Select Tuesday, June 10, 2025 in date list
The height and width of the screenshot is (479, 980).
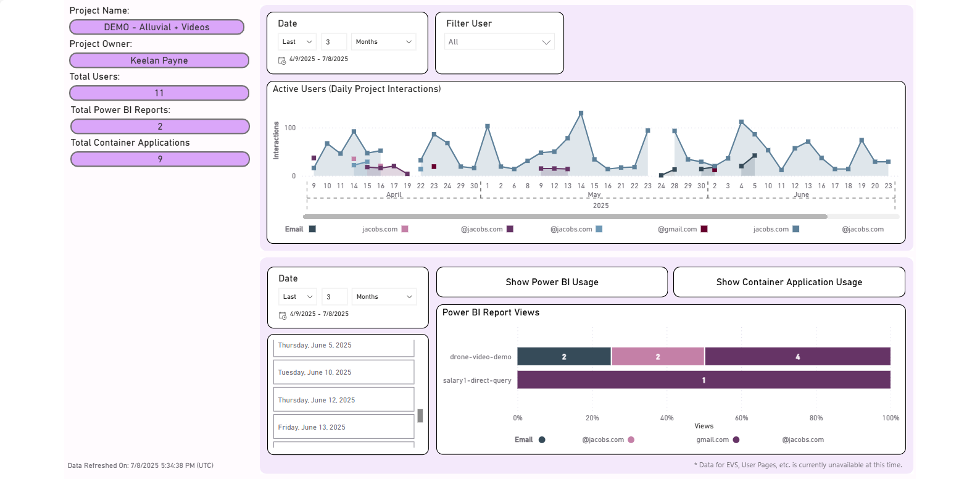(343, 372)
